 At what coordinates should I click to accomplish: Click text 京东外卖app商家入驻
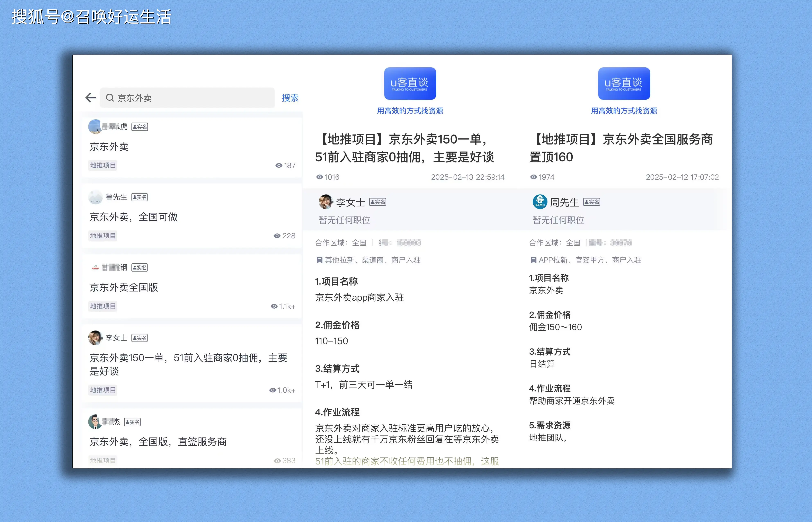point(360,298)
